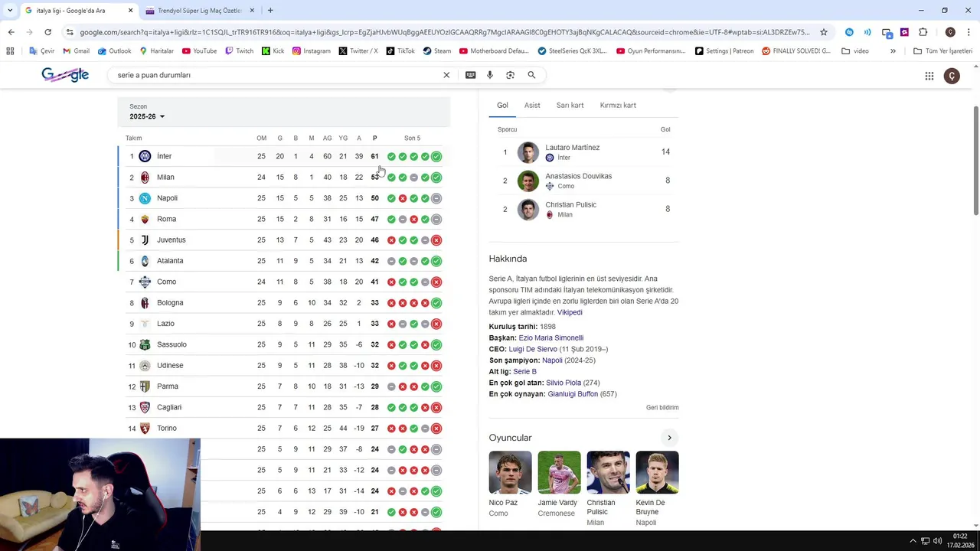The image size is (980, 551).
Task: Open the browser extensions puzzle icon
Action: [x=923, y=32]
